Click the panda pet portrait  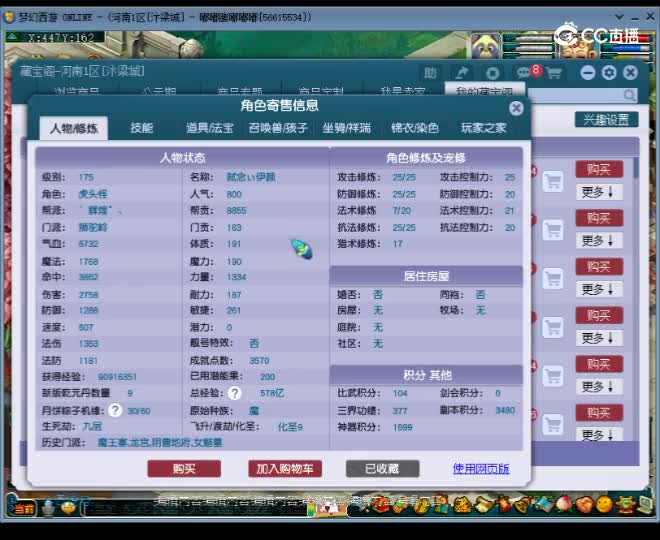point(485,45)
